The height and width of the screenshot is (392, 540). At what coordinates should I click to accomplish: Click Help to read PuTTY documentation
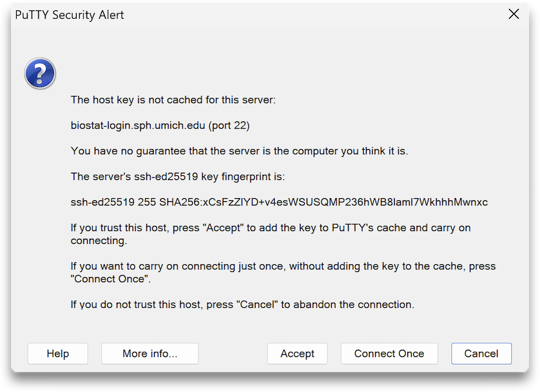click(x=58, y=354)
